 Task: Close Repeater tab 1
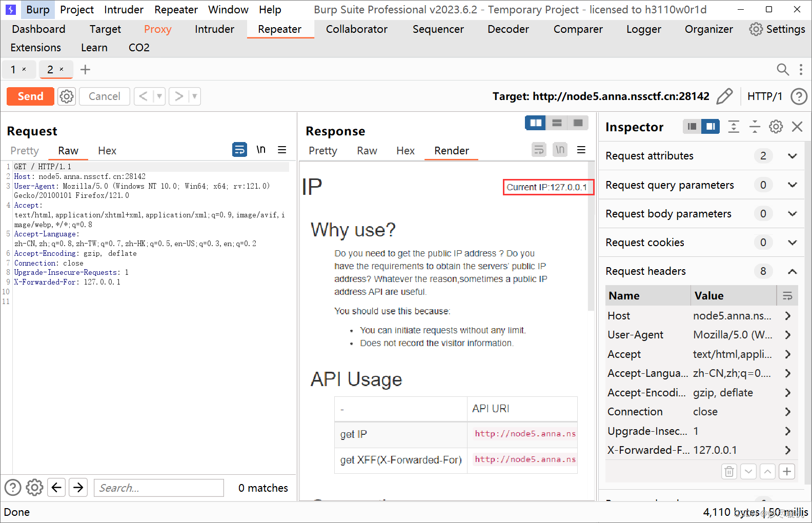click(x=24, y=69)
